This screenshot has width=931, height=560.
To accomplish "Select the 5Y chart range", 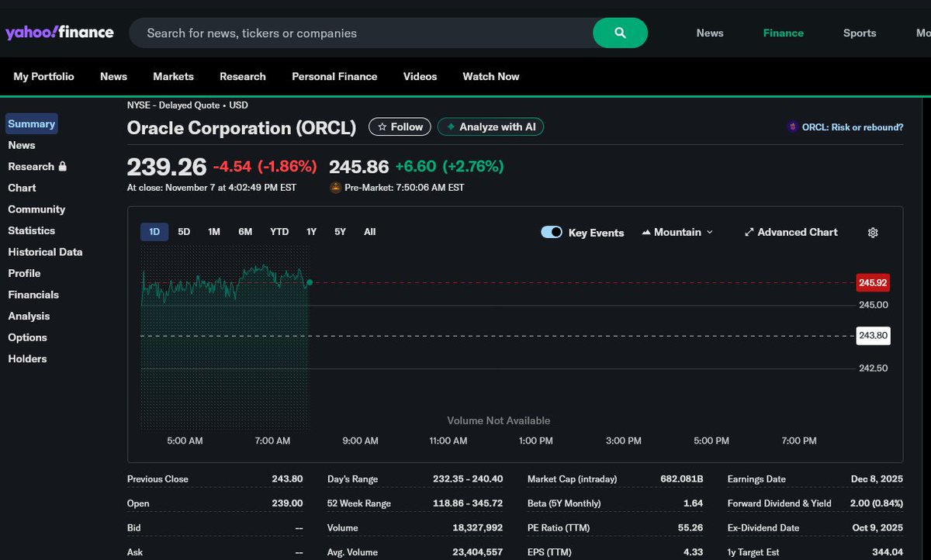I will [340, 231].
